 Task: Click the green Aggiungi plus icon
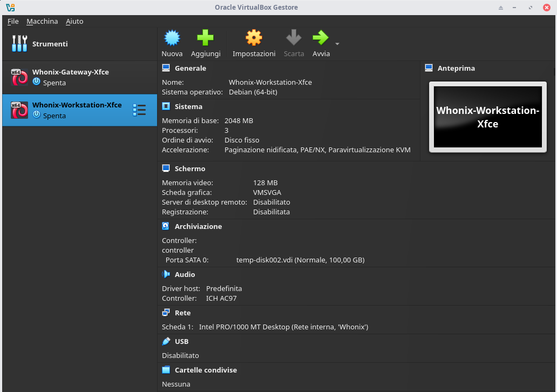tap(205, 38)
